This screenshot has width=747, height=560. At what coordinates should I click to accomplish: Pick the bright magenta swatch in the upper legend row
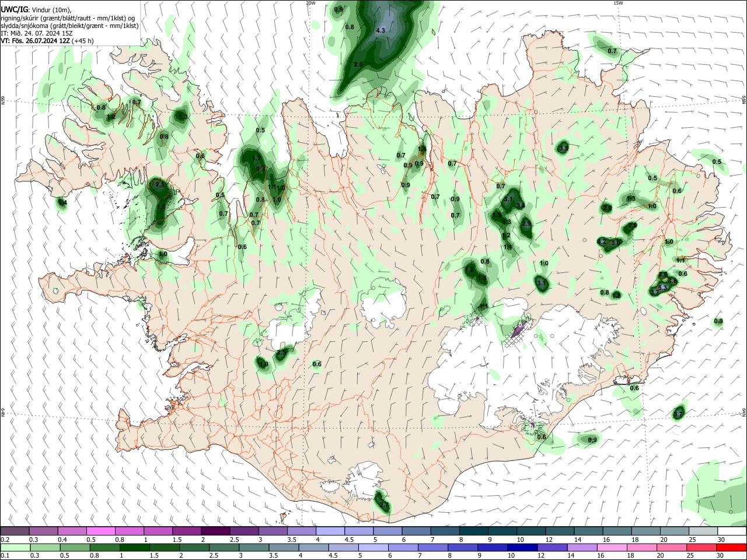[100, 531]
